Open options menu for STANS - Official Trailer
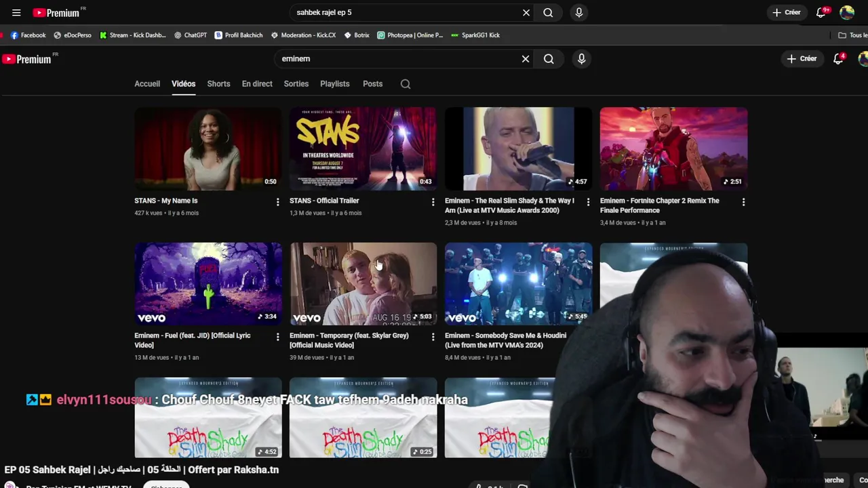868x488 pixels. (433, 202)
